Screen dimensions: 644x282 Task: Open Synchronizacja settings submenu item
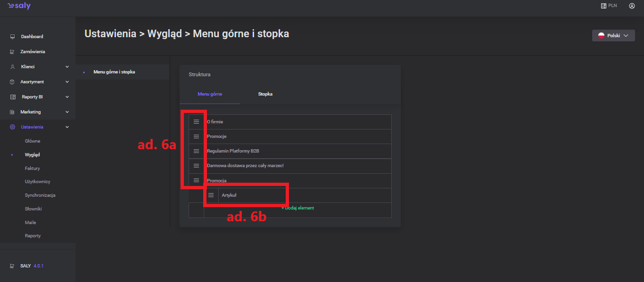click(x=40, y=195)
